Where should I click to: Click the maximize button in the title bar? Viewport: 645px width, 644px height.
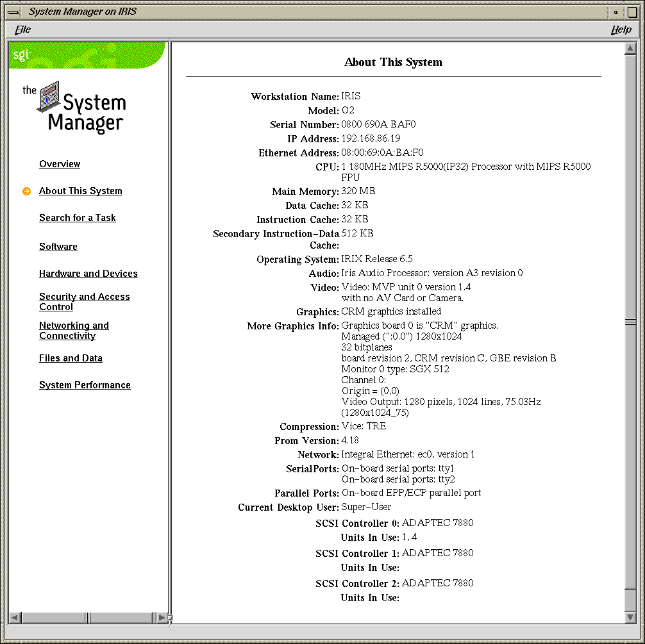(x=632, y=12)
